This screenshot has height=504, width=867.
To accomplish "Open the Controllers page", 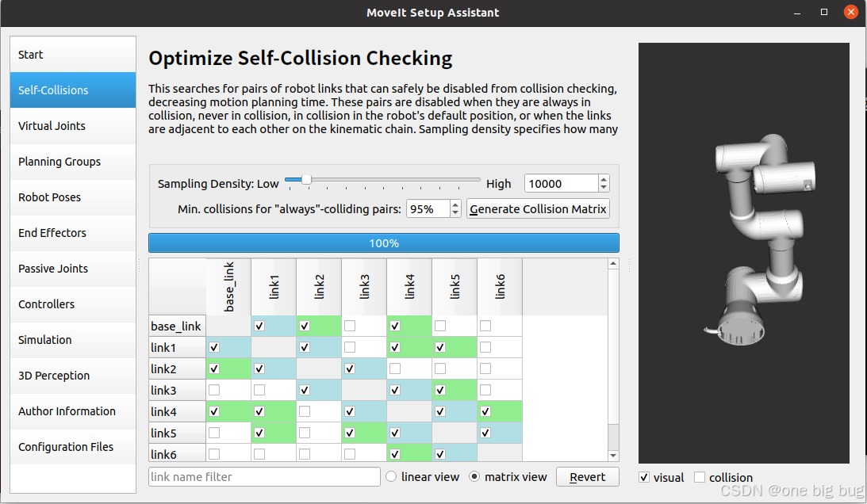I will point(73,304).
